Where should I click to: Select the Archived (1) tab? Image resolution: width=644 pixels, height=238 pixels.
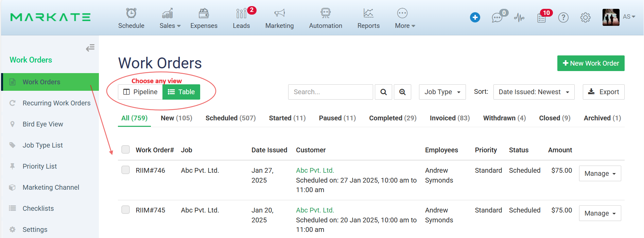602,118
